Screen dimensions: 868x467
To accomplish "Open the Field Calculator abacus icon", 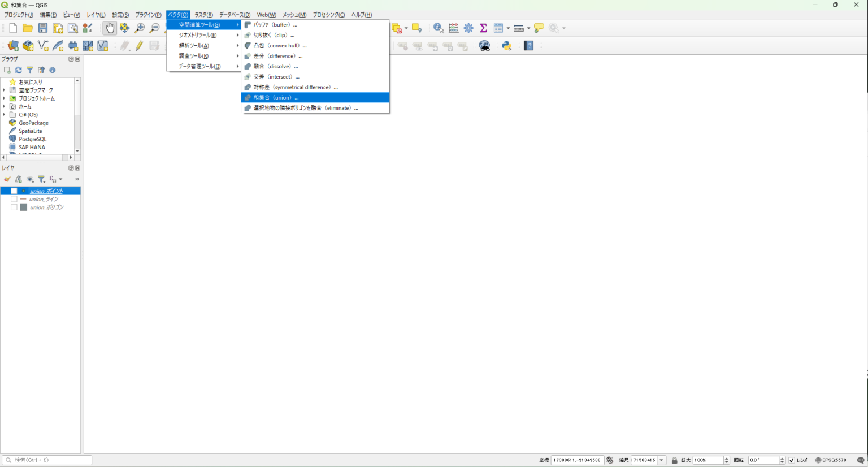I will click(454, 28).
